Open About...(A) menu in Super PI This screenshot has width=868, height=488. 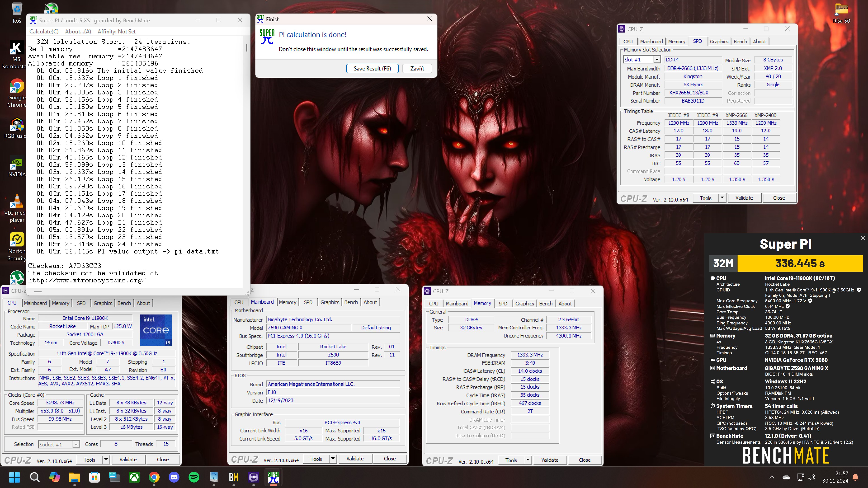click(x=78, y=31)
